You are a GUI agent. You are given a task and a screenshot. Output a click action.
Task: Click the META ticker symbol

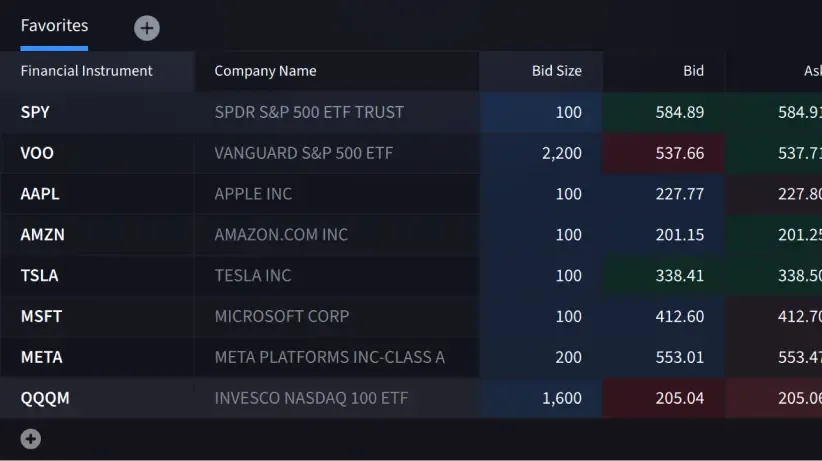(41, 357)
